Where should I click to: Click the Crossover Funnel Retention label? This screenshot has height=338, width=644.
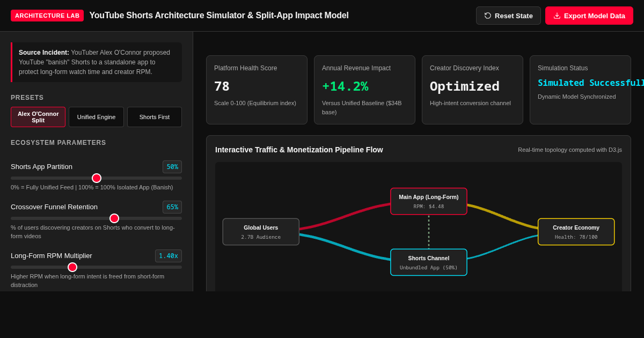click(54, 207)
